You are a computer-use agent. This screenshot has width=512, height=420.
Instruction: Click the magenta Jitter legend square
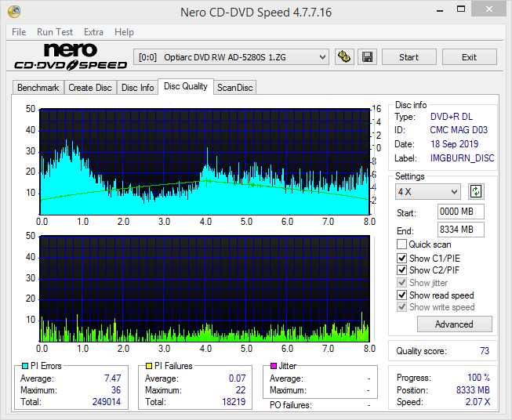click(x=274, y=366)
